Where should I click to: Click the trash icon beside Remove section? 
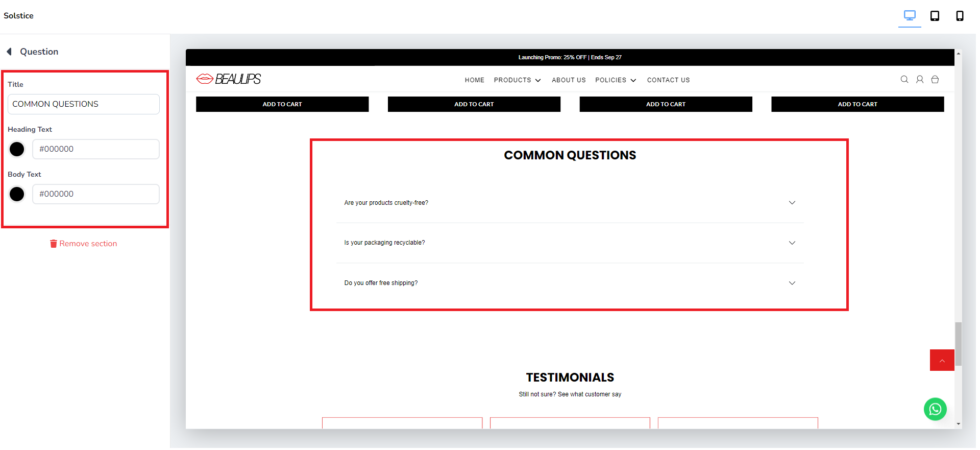pyautogui.click(x=53, y=244)
